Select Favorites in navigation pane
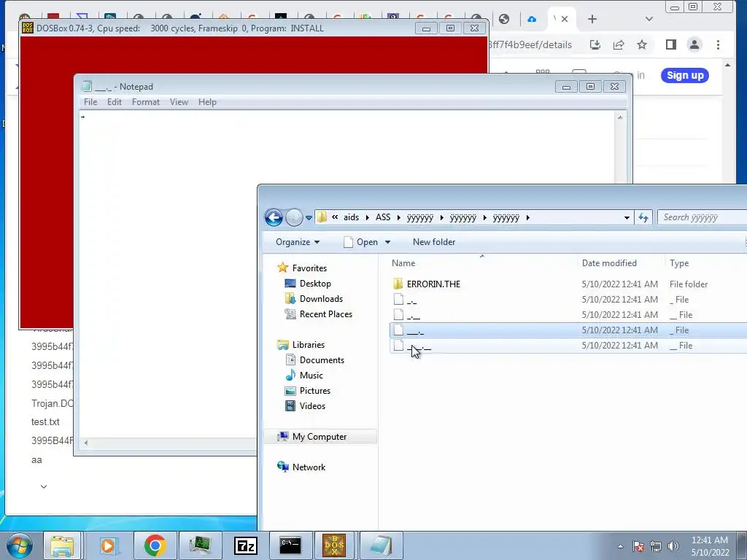The height and width of the screenshot is (560, 747). point(309,268)
